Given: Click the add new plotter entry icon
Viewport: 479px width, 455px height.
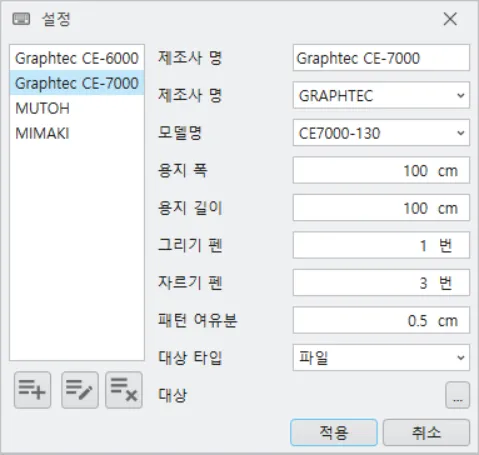Looking at the screenshot, I should (32, 390).
